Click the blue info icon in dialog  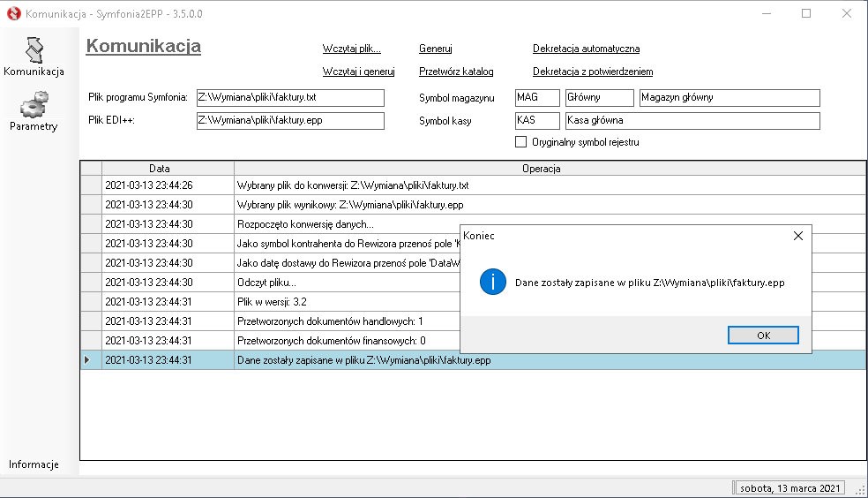[492, 283]
